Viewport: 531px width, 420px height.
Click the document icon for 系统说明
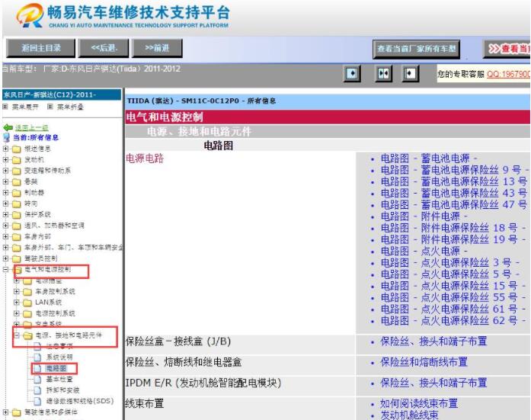click(37, 357)
